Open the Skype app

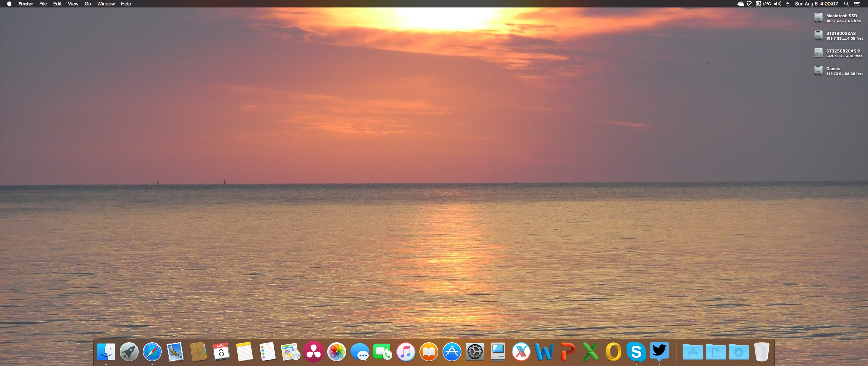click(x=636, y=352)
